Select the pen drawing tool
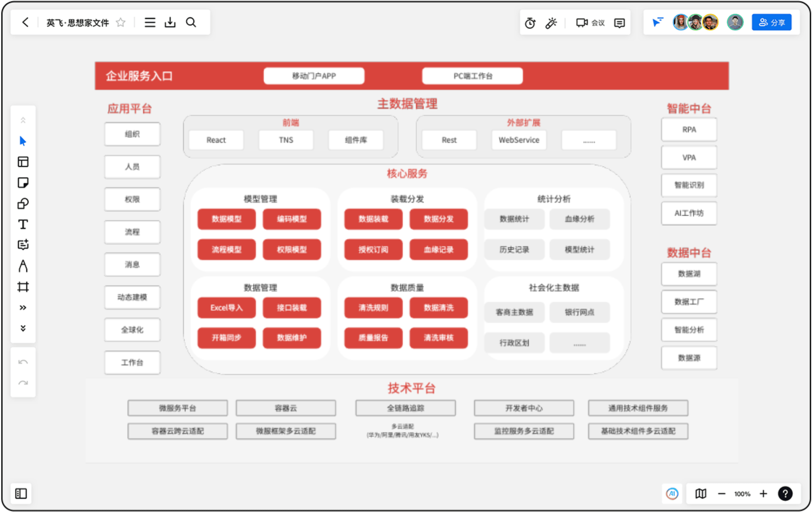The width and height of the screenshot is (812, 515). point(23,266)
